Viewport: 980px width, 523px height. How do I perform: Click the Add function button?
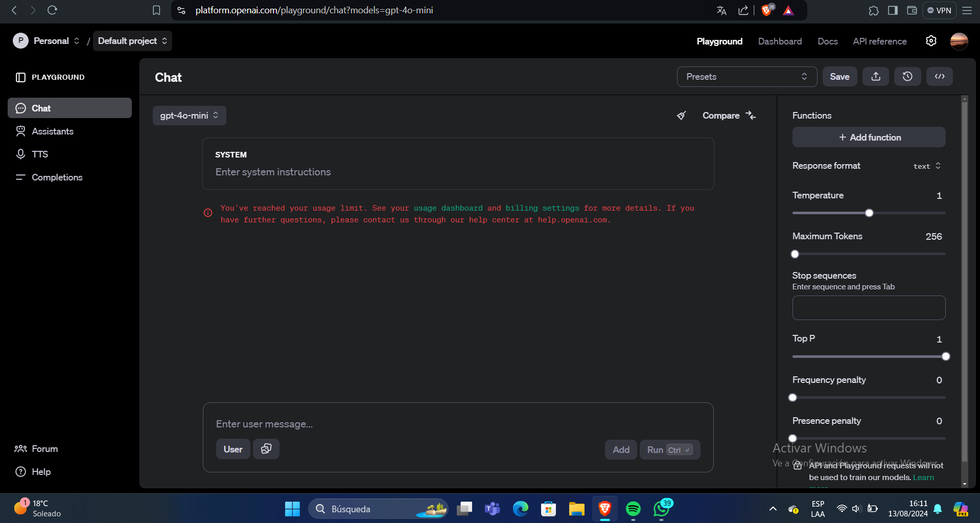point(869,137)
